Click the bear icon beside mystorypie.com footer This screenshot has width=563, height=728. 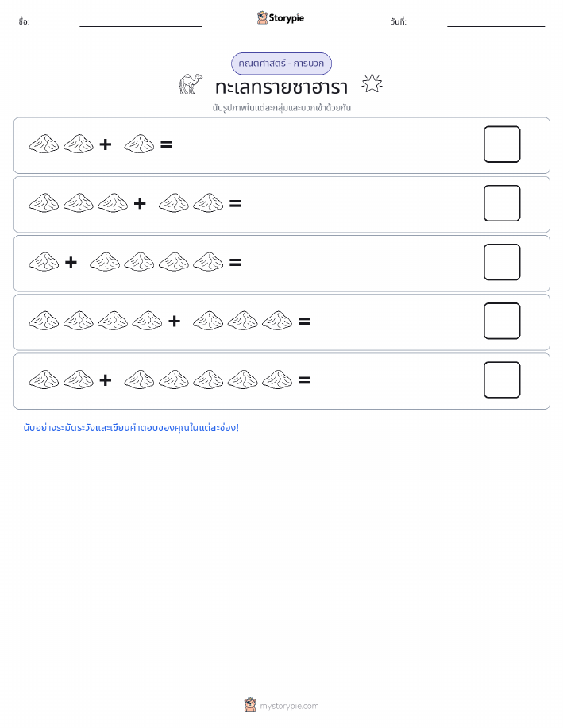[x=250, y=705]
